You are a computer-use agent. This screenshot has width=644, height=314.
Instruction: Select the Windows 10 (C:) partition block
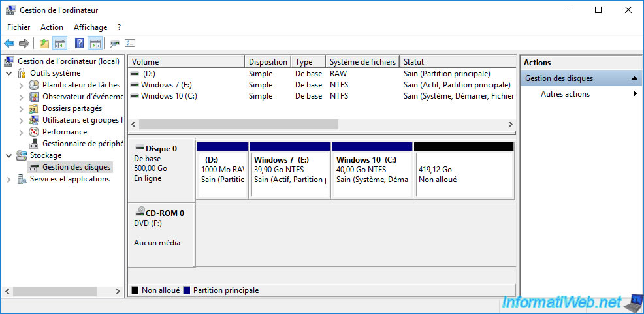click(x=372, y=170)
